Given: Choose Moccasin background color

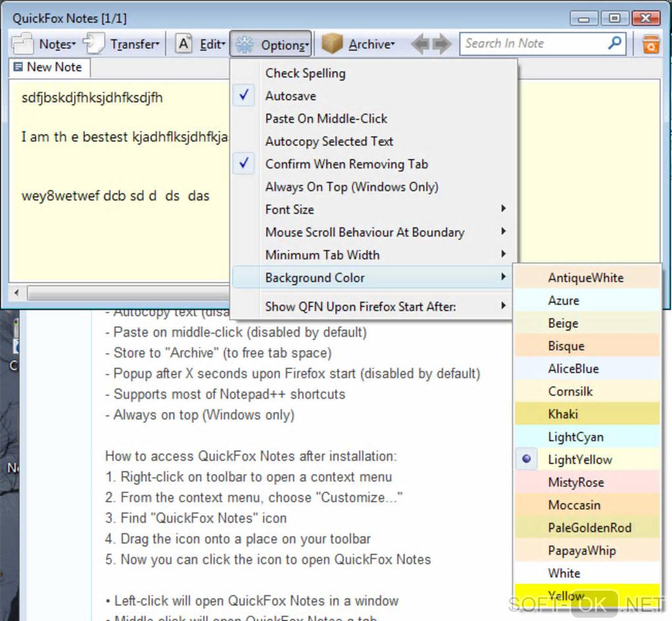Looking at the screenshot, I should click(x=587, y=505).
